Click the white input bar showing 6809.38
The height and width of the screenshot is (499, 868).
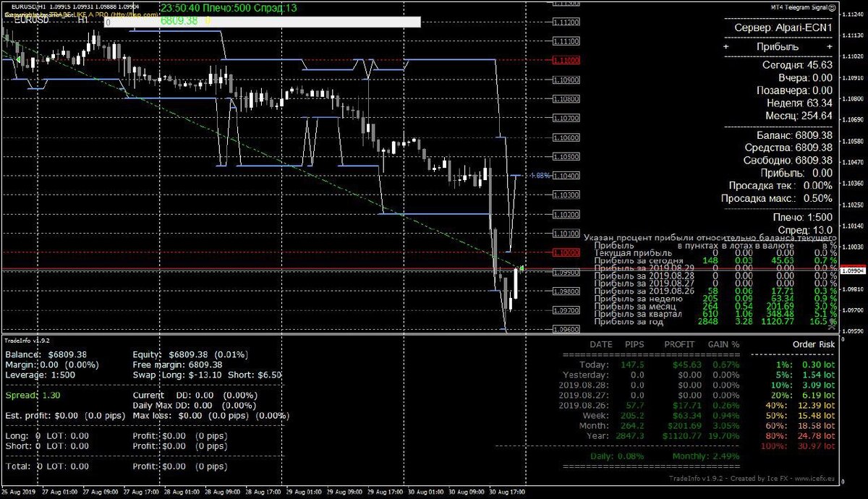coord(263,22)
